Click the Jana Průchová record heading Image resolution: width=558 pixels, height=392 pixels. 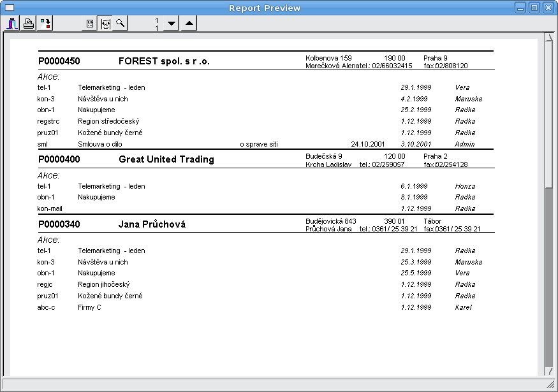(x=152, y=224)
